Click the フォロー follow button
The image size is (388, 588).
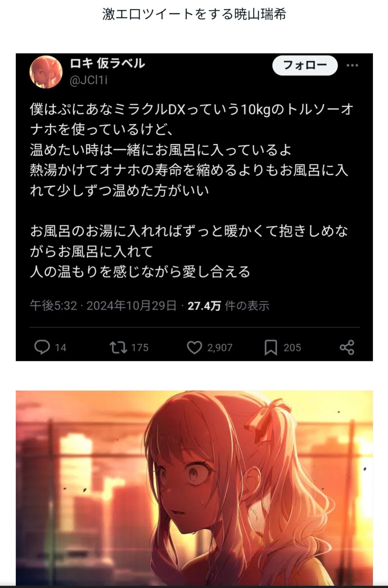pyautogui.click(x=305, y=65)
